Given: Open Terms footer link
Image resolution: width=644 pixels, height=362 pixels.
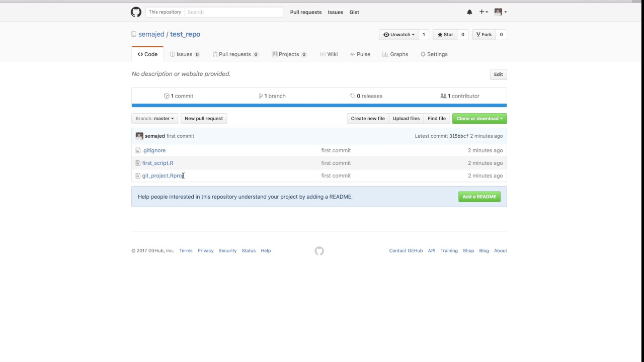Looking at the screenshot, I should click(x=186, y=251).
